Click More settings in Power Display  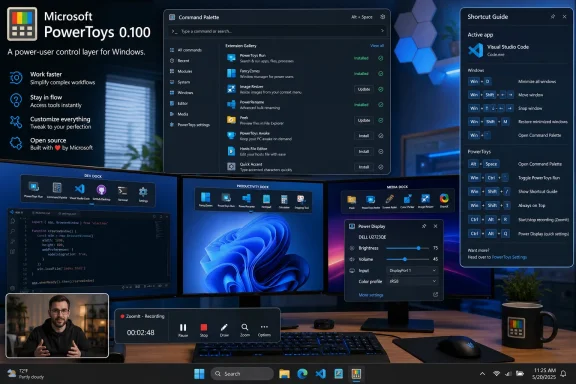[x=371, y=295]
